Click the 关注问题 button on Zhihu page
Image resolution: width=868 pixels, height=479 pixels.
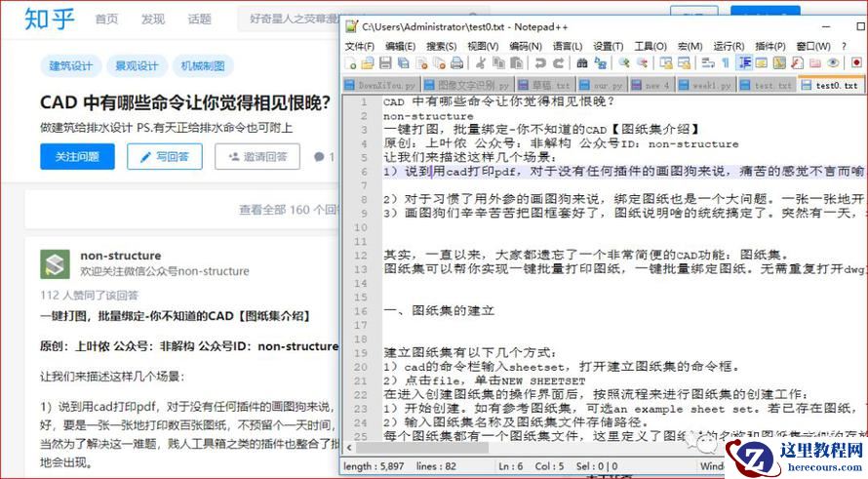tap(77, 157)
